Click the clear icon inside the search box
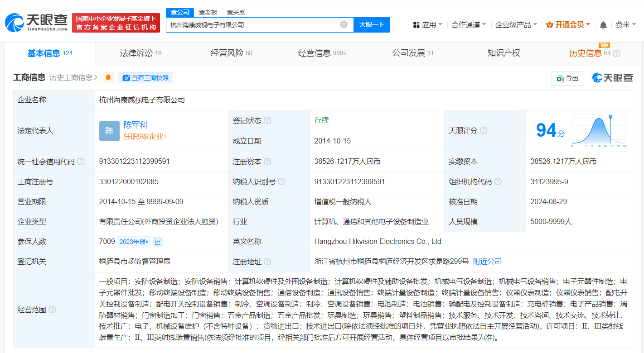This screenshot has width=644, height=353. 343,24
